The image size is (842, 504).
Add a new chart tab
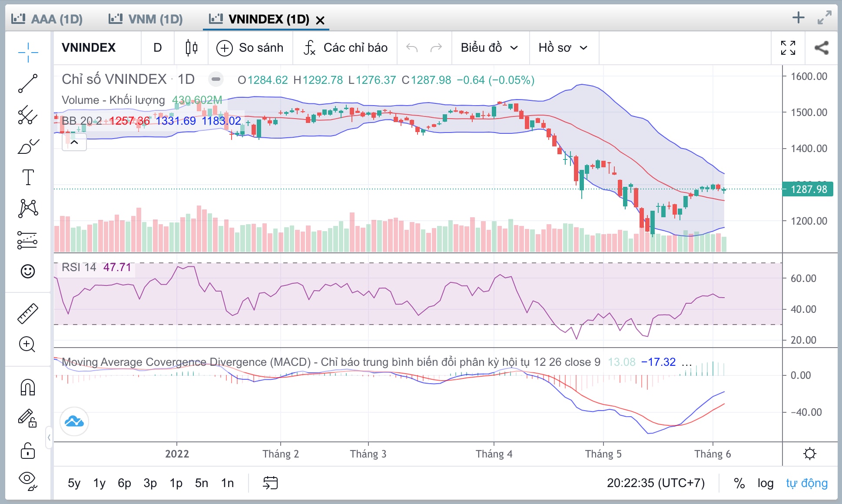(798, 18)
